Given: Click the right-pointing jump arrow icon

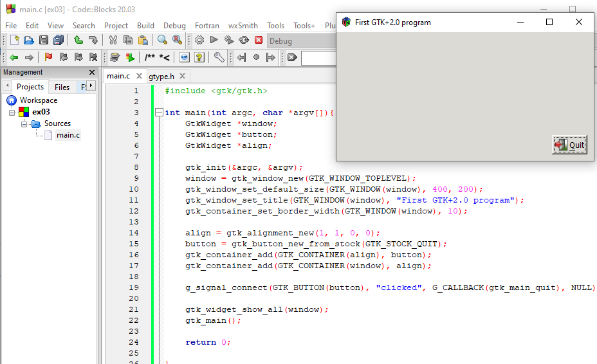Looking at the screenshot, I should tap(271, 57).
